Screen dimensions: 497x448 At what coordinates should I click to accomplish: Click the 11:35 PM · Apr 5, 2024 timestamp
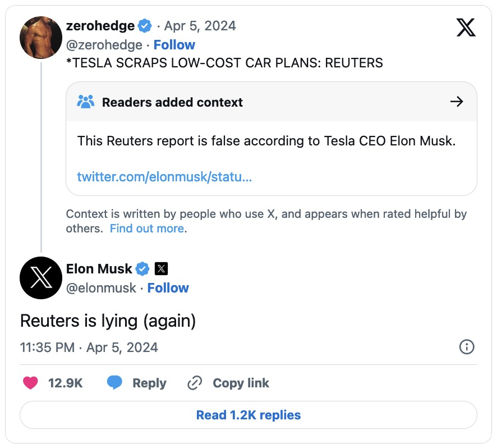point(89,348)
